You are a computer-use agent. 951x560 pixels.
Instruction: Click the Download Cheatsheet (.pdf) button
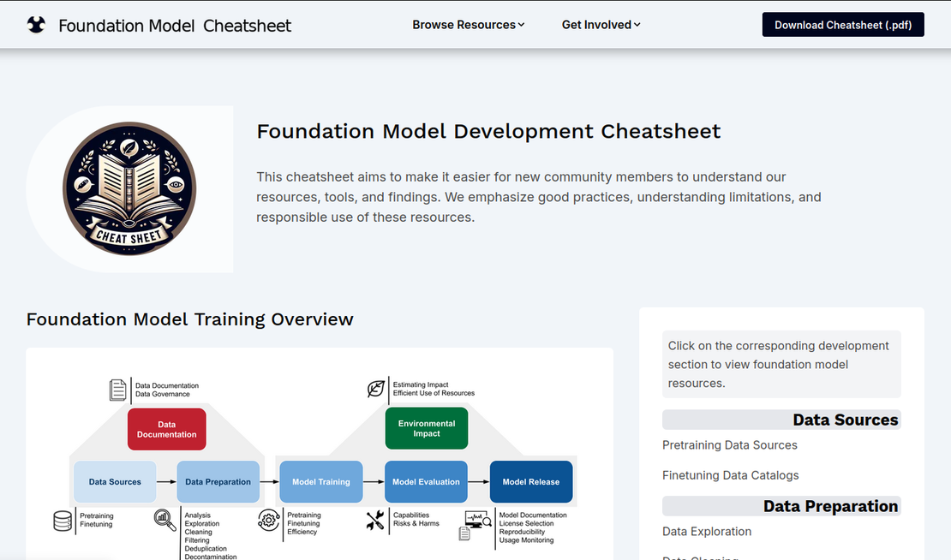pos(842,25)
